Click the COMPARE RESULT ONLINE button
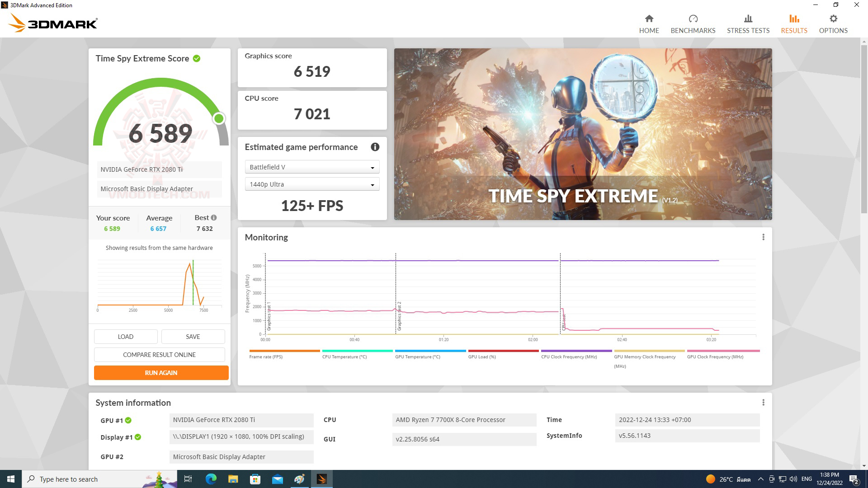Screen dimensions: 868x488 pos(159,355)
